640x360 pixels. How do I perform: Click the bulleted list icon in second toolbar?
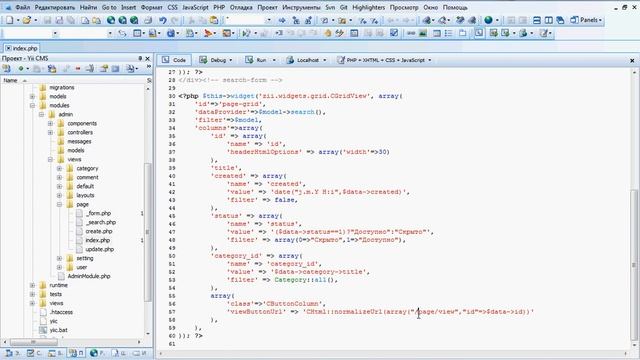tap(449, 33)
